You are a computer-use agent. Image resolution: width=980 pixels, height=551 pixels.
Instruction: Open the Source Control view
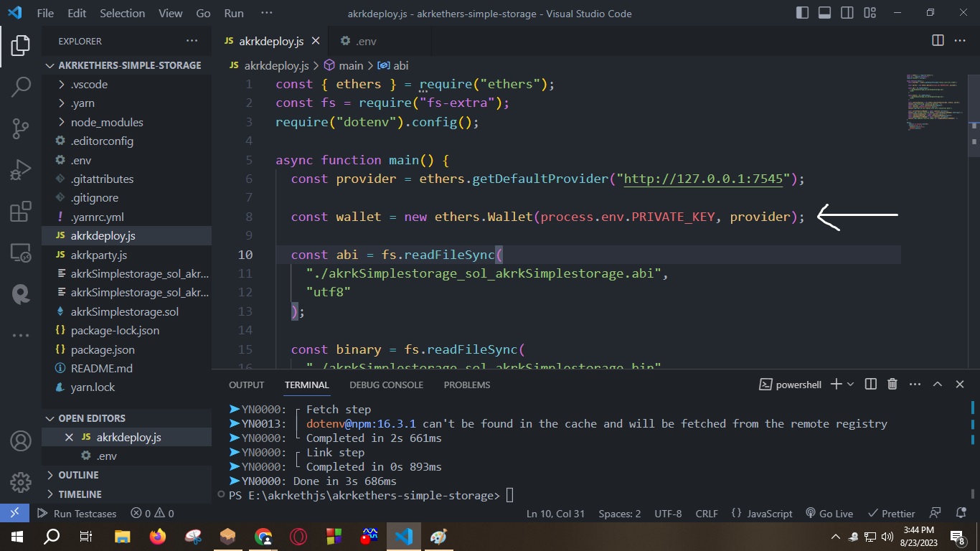coord(21,128)
